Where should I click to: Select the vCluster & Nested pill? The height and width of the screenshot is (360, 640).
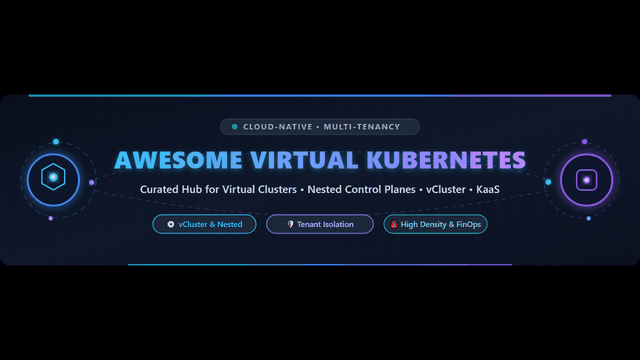204,224
